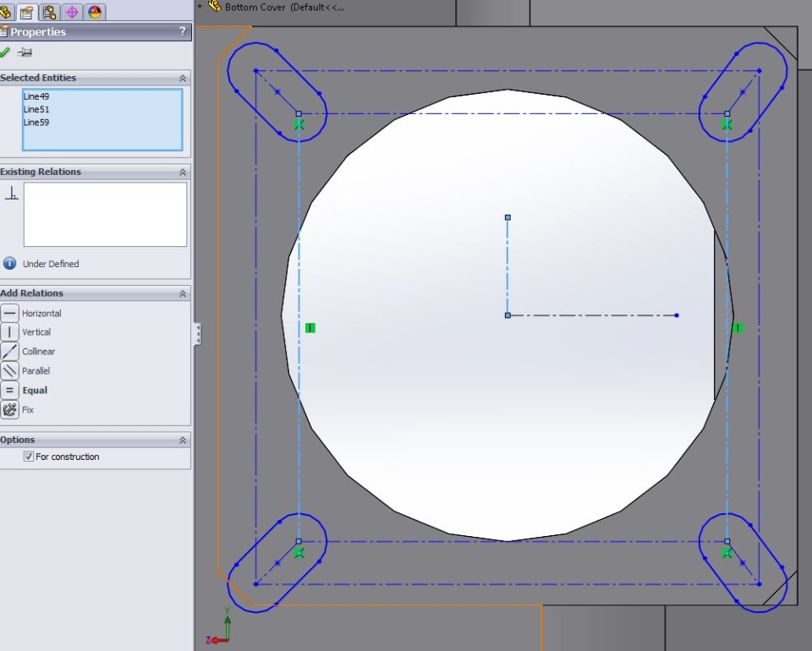
Task: Toggle the Keep Visible pushpin
Action: pyautogui.click(x=25, y=52)
